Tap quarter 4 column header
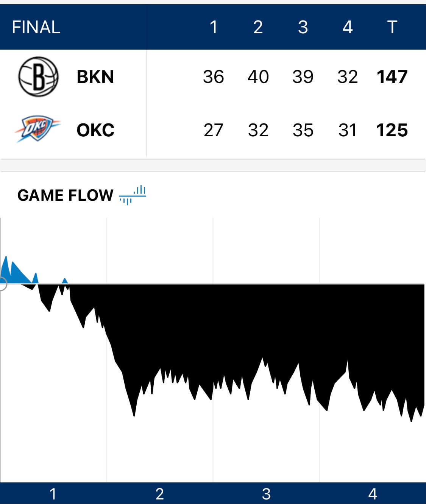426x504 pixels. click(x=347, y=27)
